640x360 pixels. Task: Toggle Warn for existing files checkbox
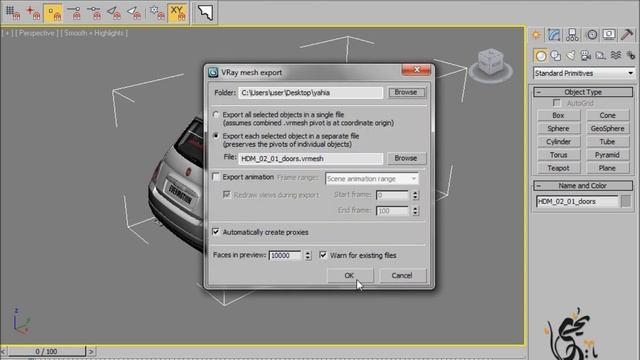[323, 255]
